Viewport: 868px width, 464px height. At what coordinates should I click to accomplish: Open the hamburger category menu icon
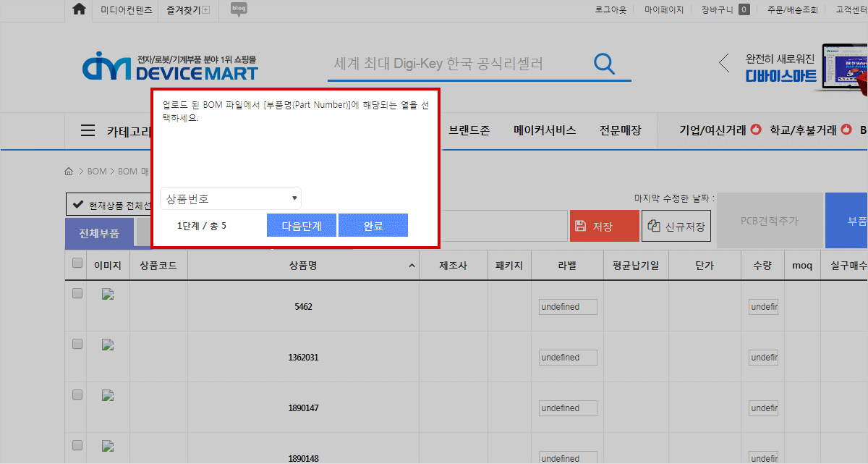[x=88, y=131]
